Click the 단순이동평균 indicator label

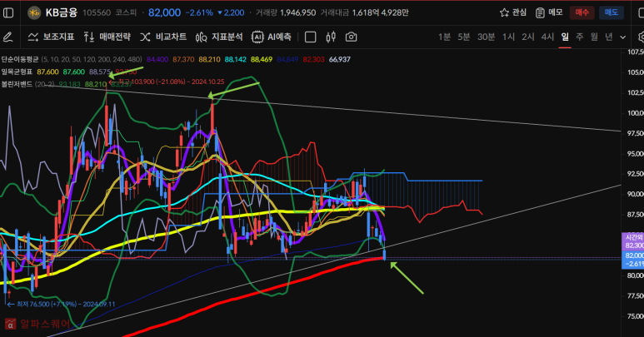[20, 59]
